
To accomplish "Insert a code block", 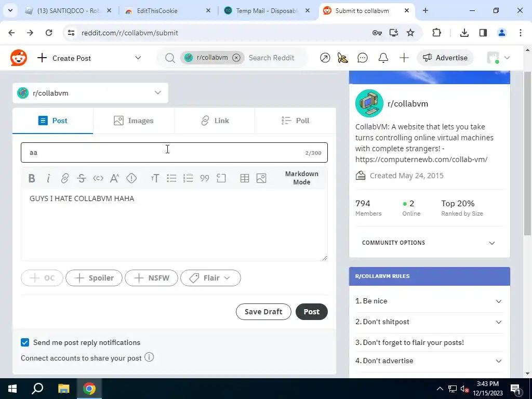I will (x=221, y=178).
